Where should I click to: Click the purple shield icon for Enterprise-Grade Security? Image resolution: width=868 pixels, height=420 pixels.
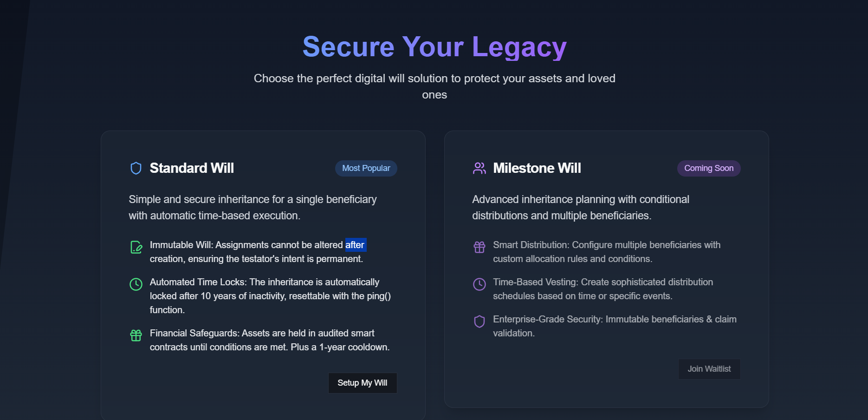(x=479, y=322)
